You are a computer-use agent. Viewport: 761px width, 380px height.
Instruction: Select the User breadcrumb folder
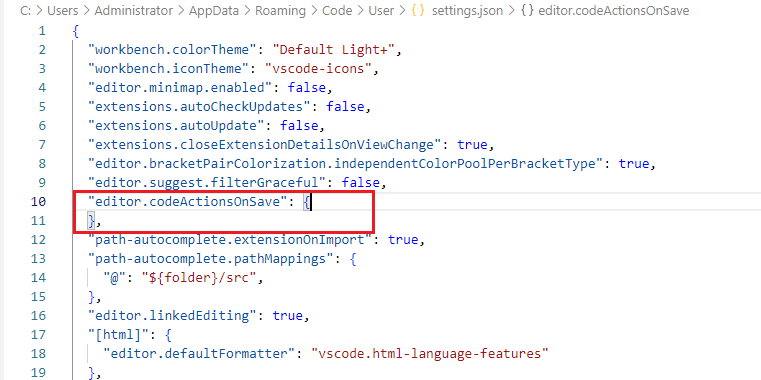point(381,11)
